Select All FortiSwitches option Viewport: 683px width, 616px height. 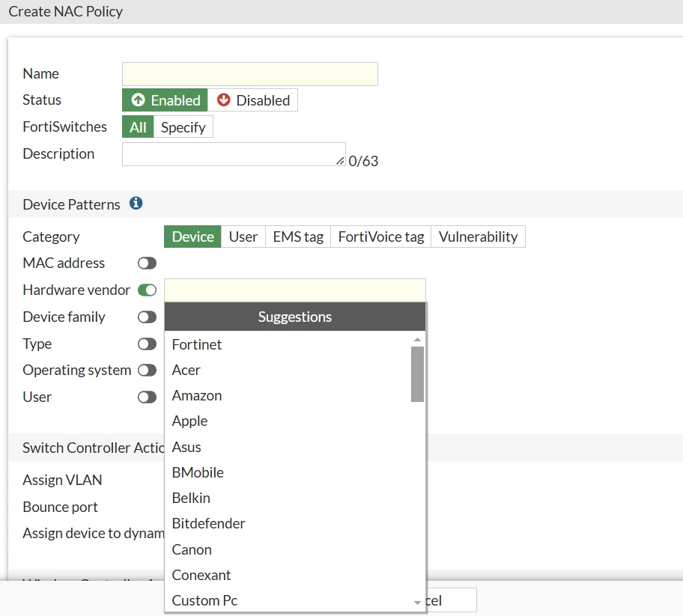138,127
